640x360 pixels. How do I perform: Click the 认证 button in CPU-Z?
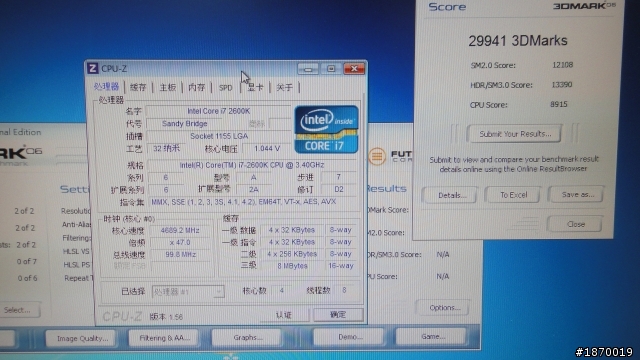284,315
